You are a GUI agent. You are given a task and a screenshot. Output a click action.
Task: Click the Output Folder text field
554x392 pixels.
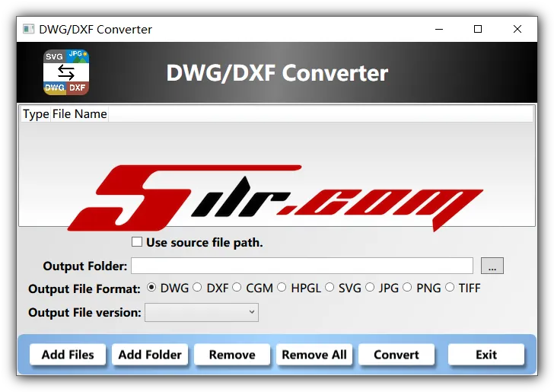pyautogui.click(x=302, y=266)
